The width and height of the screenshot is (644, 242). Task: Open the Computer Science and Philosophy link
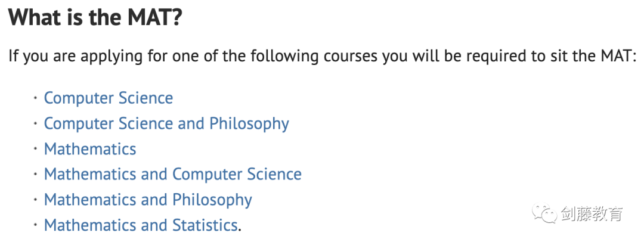click(x=166, y=123)
